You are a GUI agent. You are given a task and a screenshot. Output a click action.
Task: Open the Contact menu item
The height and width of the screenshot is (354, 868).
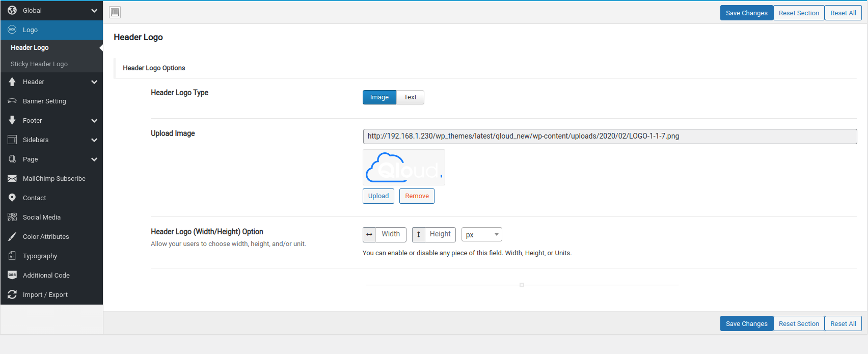tap(51, 198)
